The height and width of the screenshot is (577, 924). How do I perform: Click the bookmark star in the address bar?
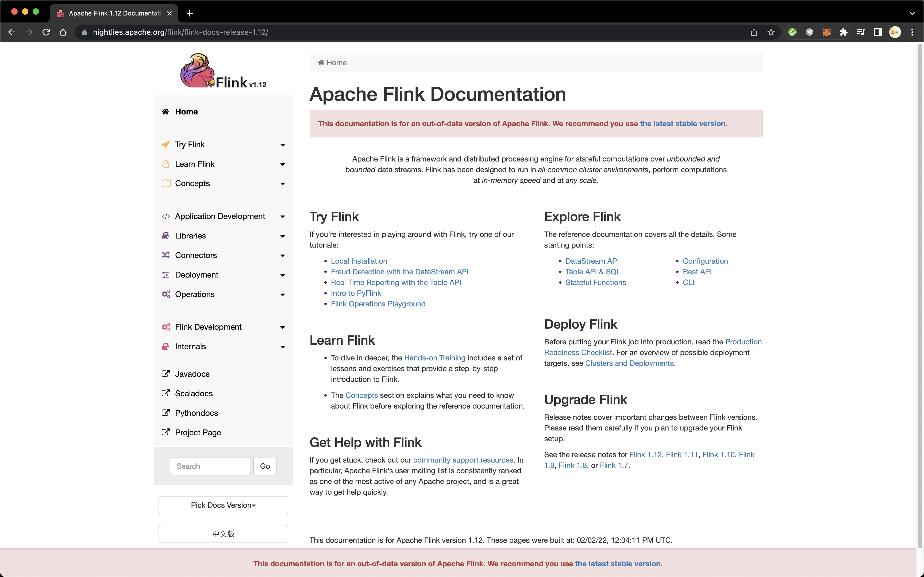[771, 32]
